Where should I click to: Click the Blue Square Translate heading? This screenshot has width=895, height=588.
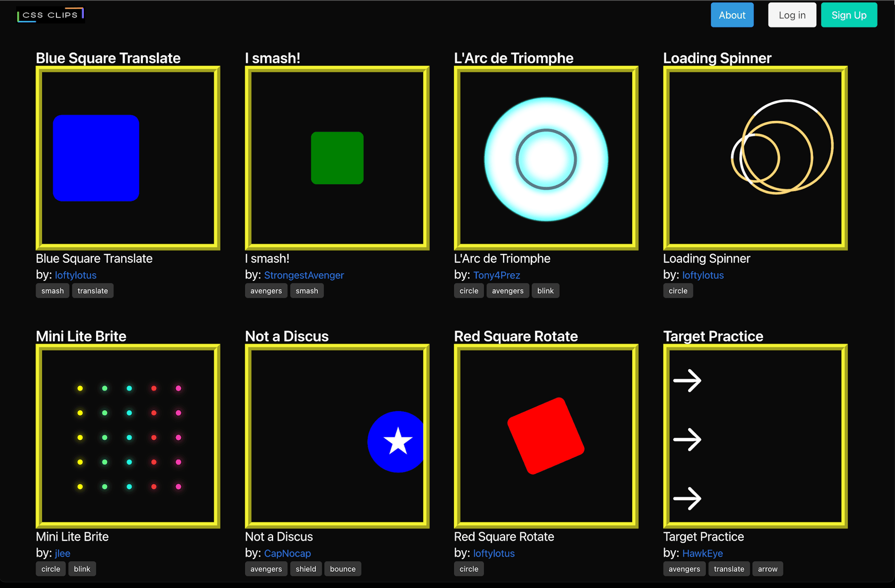coord(108,58)
